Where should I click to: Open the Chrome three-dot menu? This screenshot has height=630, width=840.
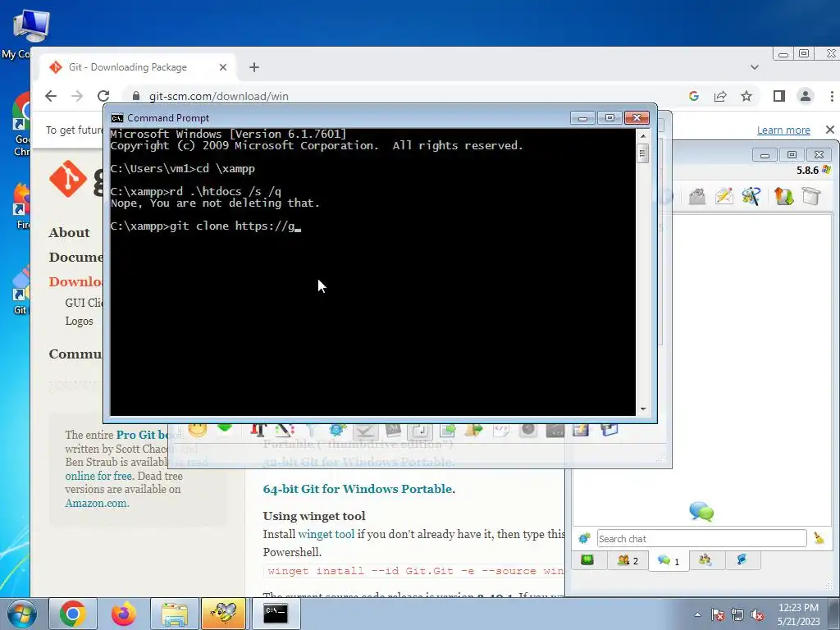tap(832, 96)
